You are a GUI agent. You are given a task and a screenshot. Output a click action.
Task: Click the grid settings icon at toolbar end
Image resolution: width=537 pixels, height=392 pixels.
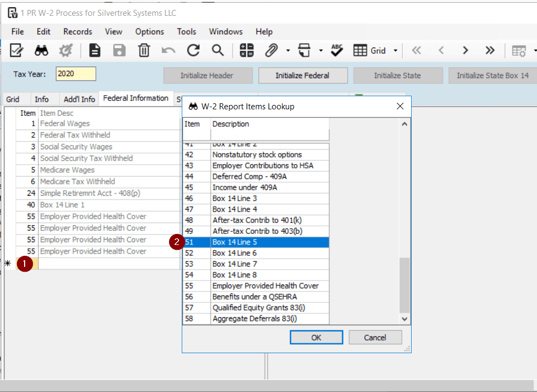519,51
